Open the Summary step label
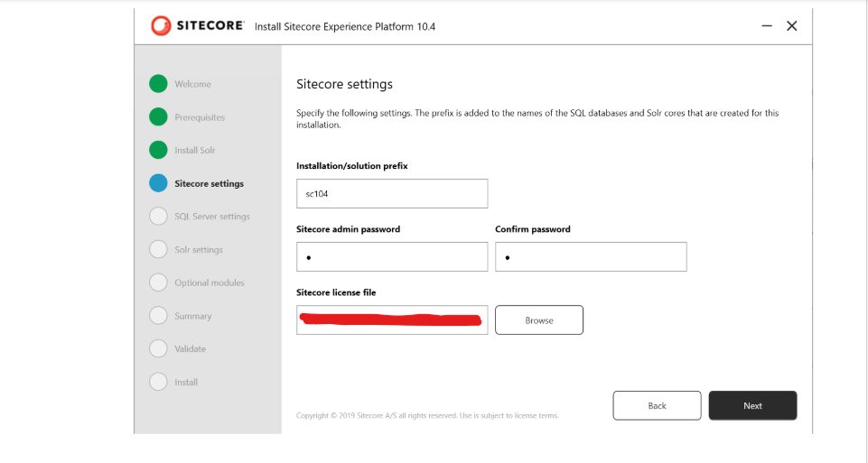 pyautogui.click(x=193, y=317)
